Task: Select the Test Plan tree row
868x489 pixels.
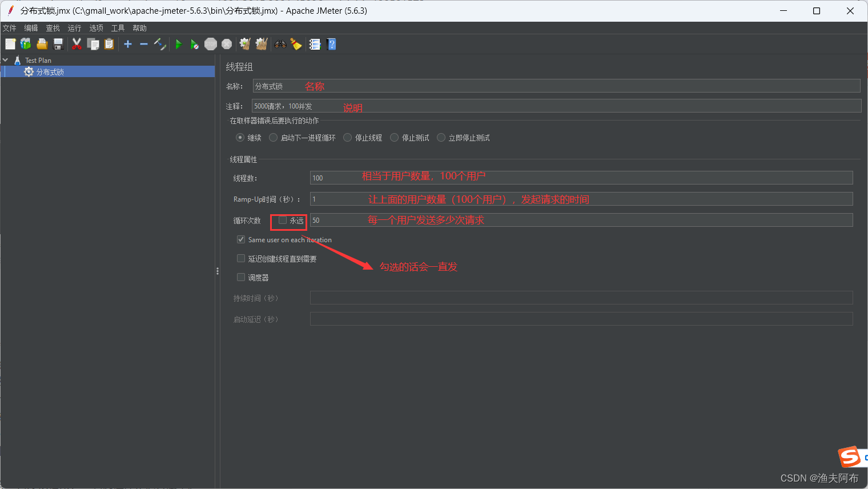Action: (x=107, y=60)
